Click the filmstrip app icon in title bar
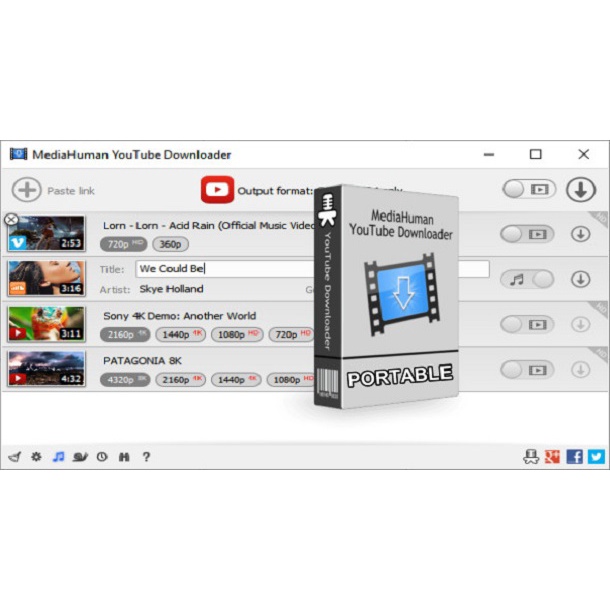 (18, 154)
